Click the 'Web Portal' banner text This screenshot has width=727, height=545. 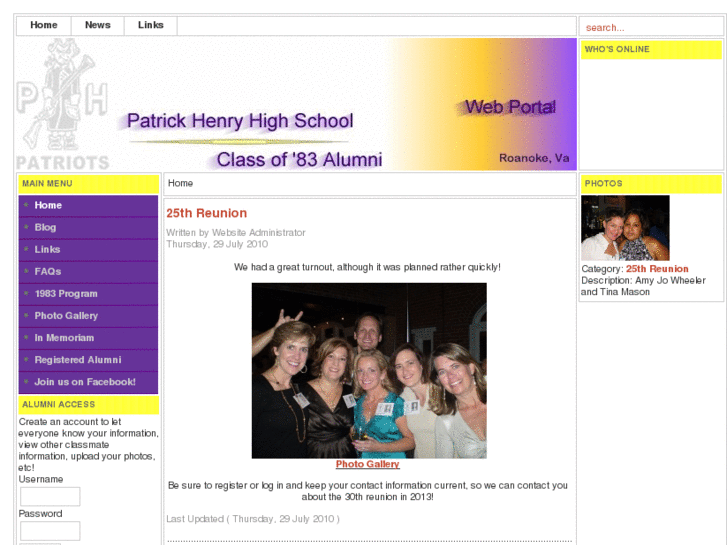[510, 107]
